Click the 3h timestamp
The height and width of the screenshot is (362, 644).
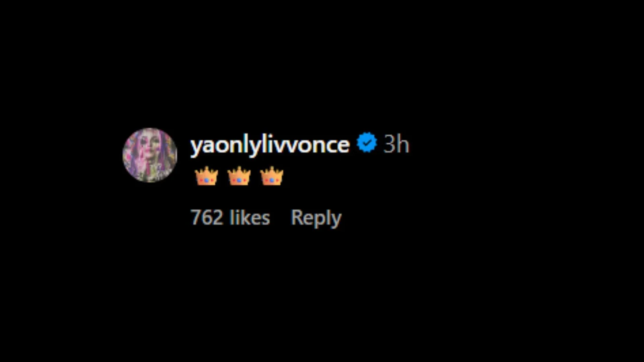396,144
